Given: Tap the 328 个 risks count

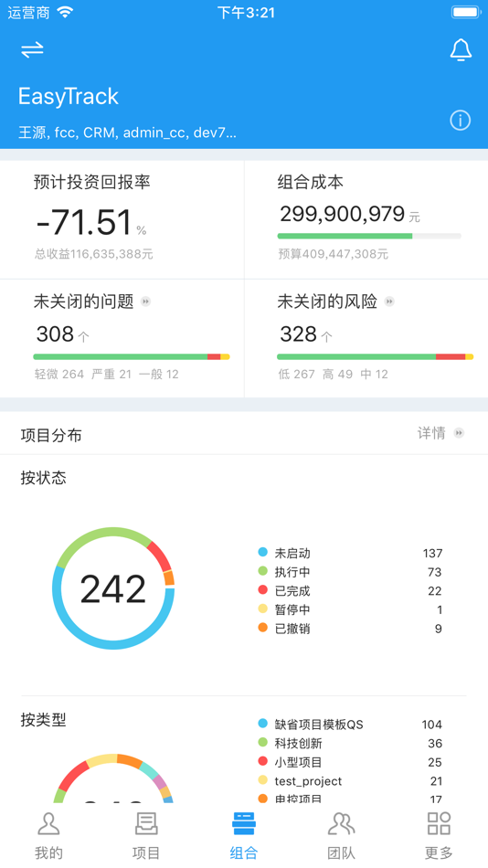Looking at the screenshot, I should [x=306, y=334].
